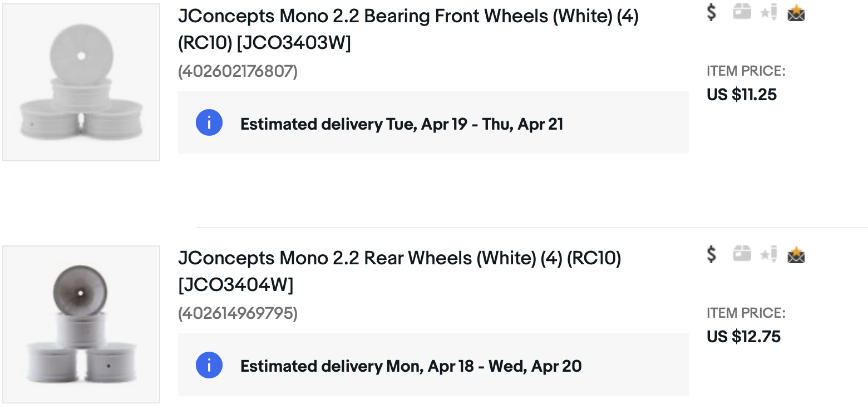
Task: Click the shipped box icon for Front Wheels
Action: (x=742, y=12)
